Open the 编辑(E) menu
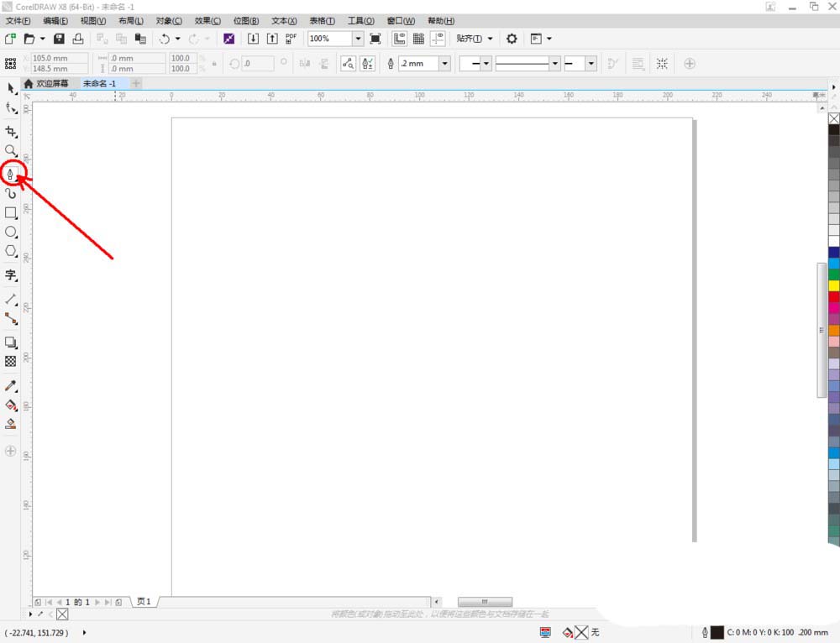Viewport: 840px width, 643px height. (x=55, y=21)
